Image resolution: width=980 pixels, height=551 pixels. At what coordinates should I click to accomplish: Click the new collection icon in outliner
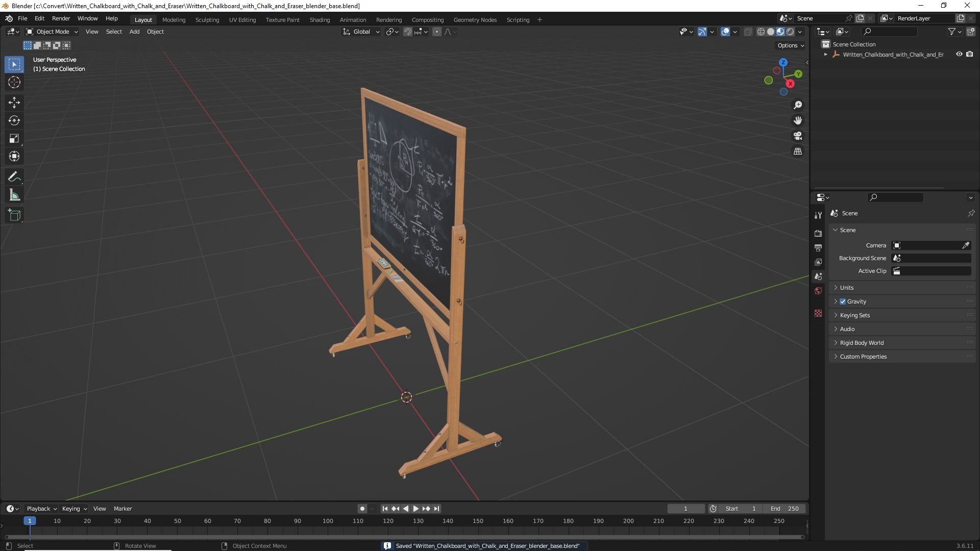pyautogui.click(x=970, y=32)
